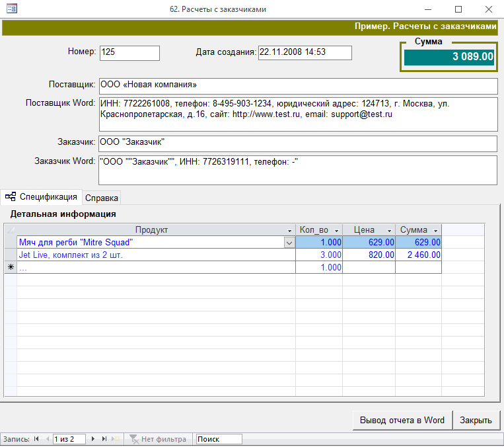Go to the previous record
This screenshot has height=447, width=504.
tap(47, 439)
